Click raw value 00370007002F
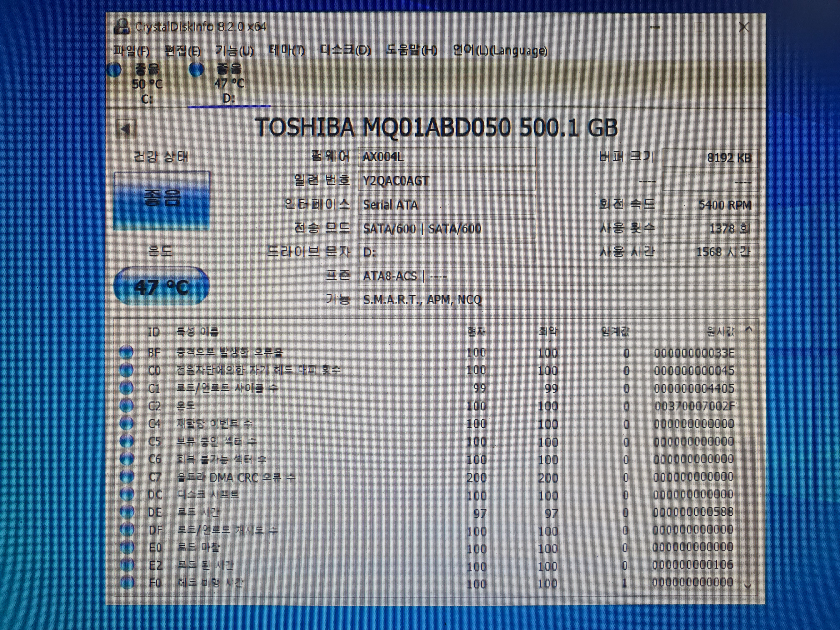The width and height of the screenshot is (840, 630). [695, 406]
